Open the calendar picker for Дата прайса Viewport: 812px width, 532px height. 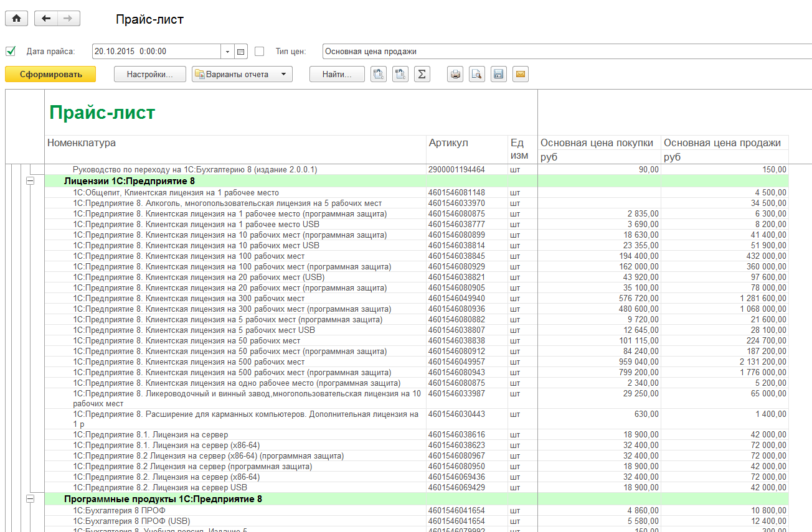click(242, 52)
